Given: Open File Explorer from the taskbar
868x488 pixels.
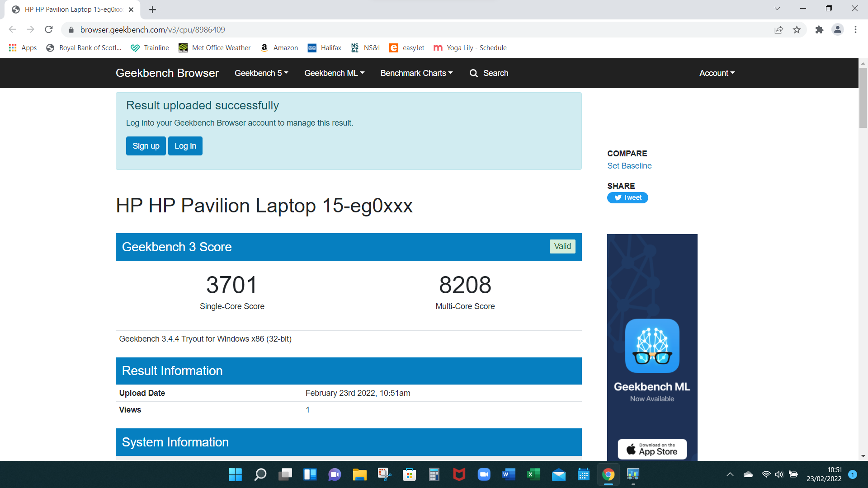Looking at the screenshot, I should (x=360, y=474).
